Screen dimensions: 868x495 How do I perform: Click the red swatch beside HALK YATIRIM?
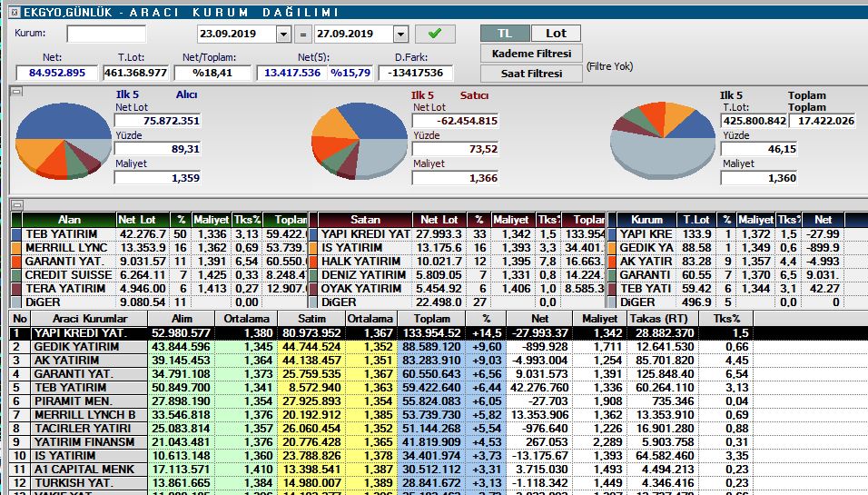coord(313,262)
